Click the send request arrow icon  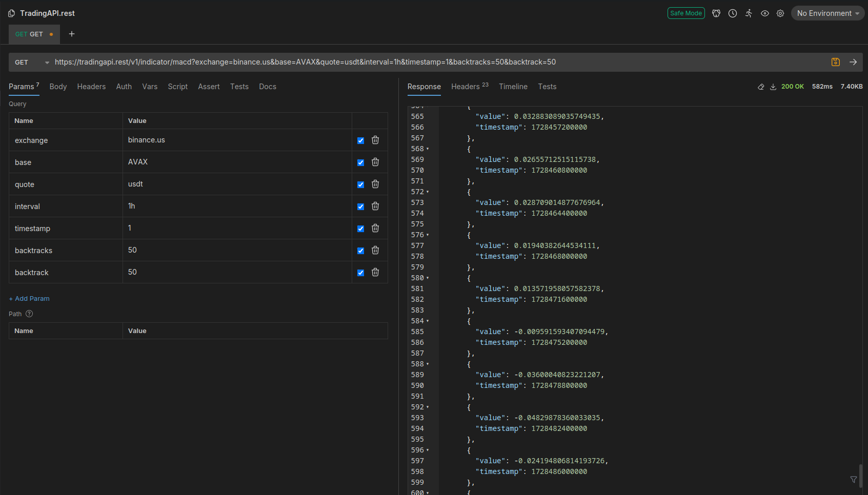[x=853, y=62]
